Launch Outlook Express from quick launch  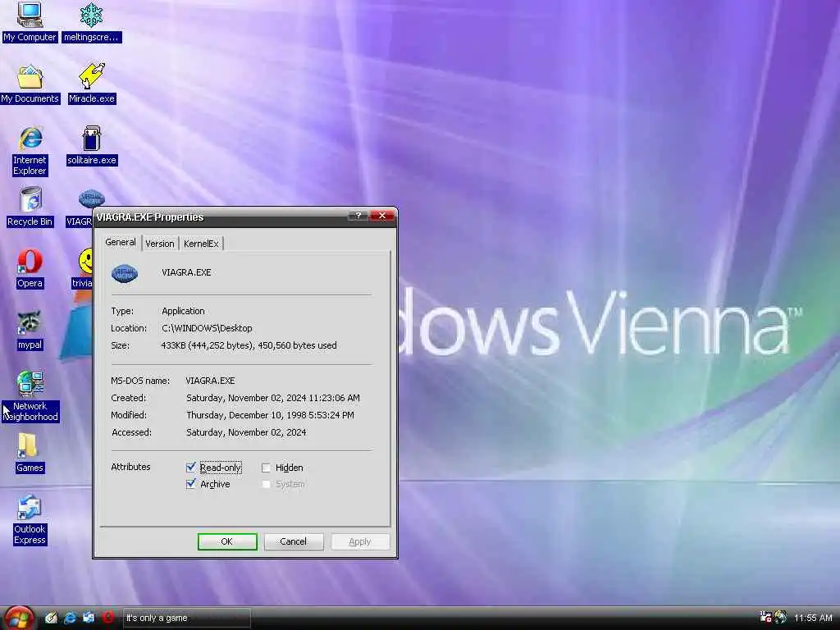(89, 618)
